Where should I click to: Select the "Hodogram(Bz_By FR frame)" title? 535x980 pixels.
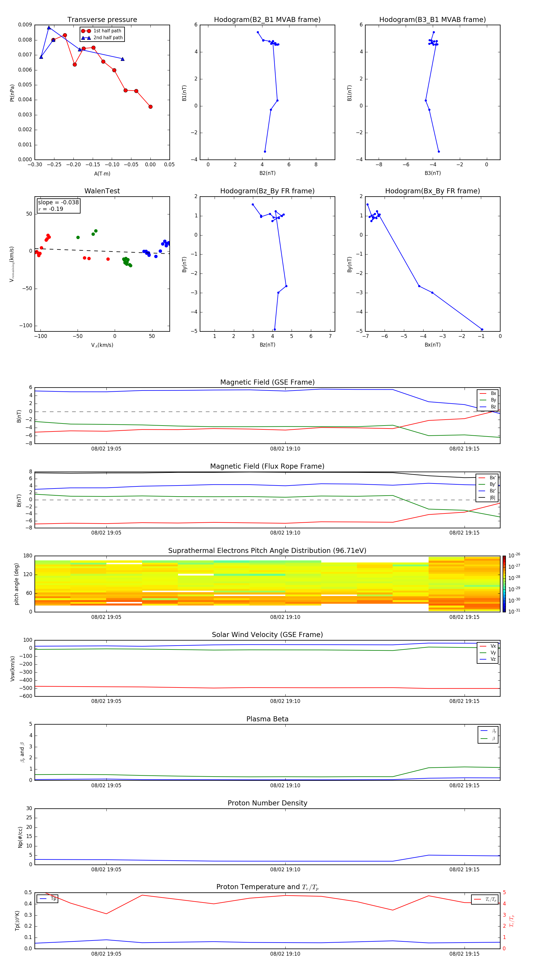coord(267,191)
